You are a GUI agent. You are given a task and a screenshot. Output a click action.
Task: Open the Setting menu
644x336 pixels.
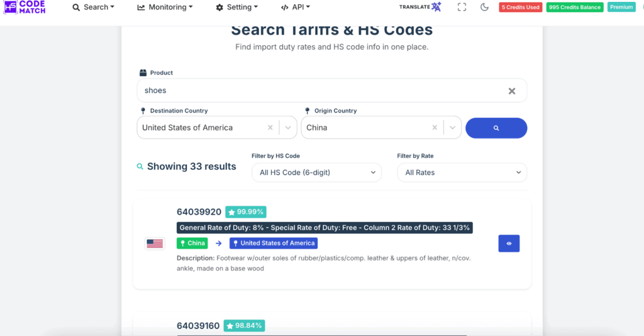pos(236,7)
